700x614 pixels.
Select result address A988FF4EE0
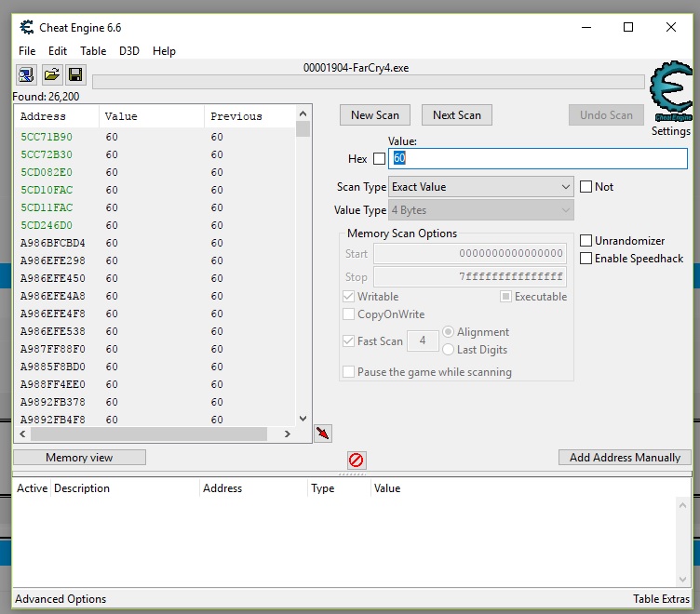[53, 384]
